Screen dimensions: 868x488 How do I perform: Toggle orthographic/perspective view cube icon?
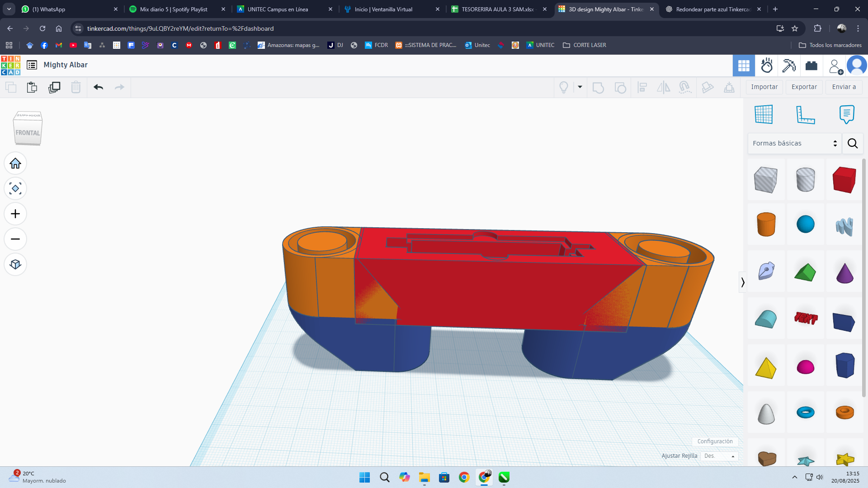pos(15,264)
